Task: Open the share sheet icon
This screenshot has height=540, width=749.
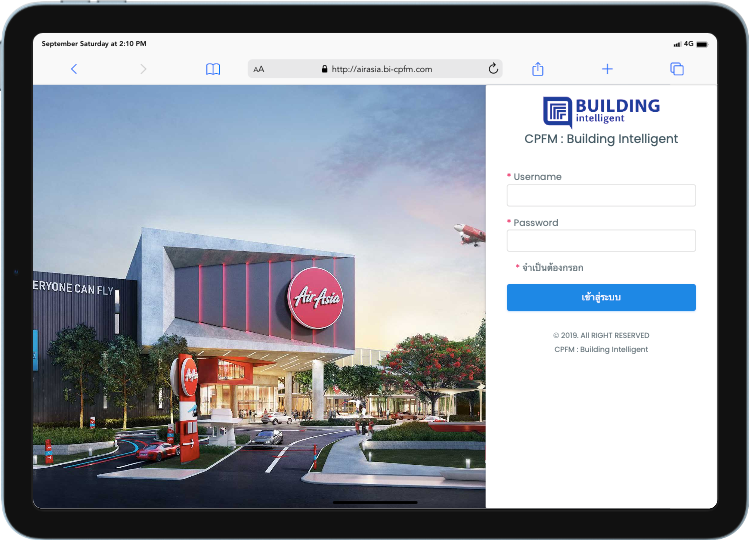Action: 537,69
